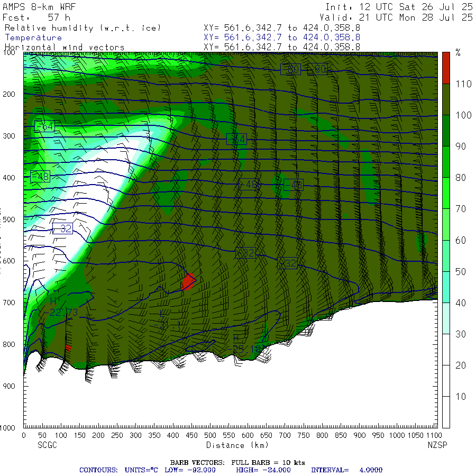This screenshot has height=476, width=476.
Task: Click the colorbar value "110"
Action: tap(463, 84)
